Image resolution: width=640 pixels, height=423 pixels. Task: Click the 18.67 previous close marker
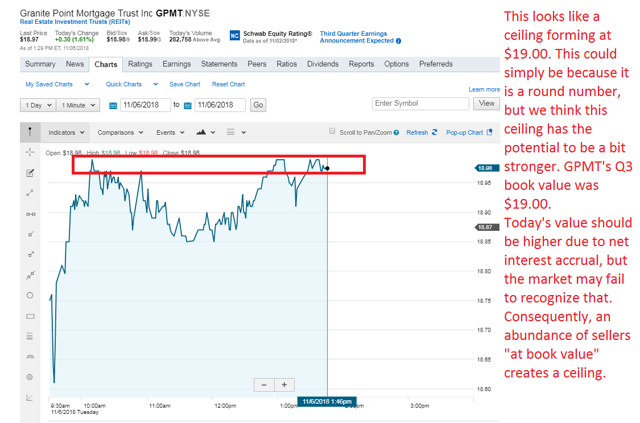coord(487,227)
